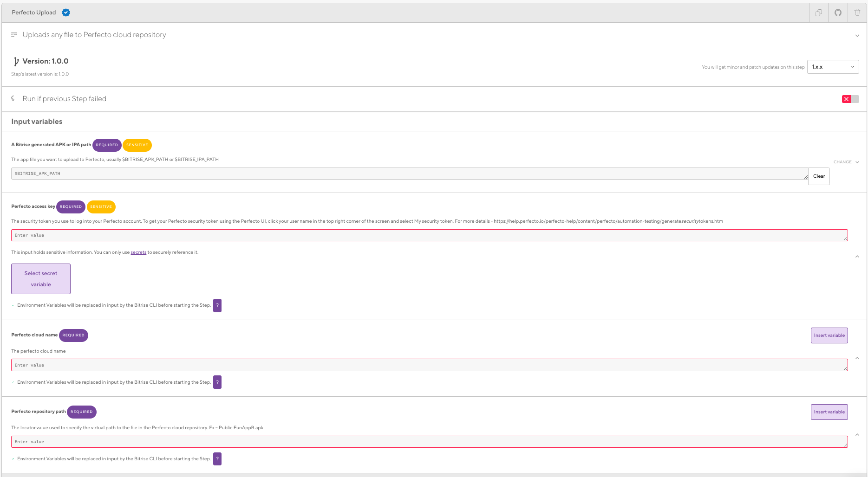The height and width of the screenshot is (477, 868).
Task: Insert variable for Perfecto cloud name
Action: 829,335
